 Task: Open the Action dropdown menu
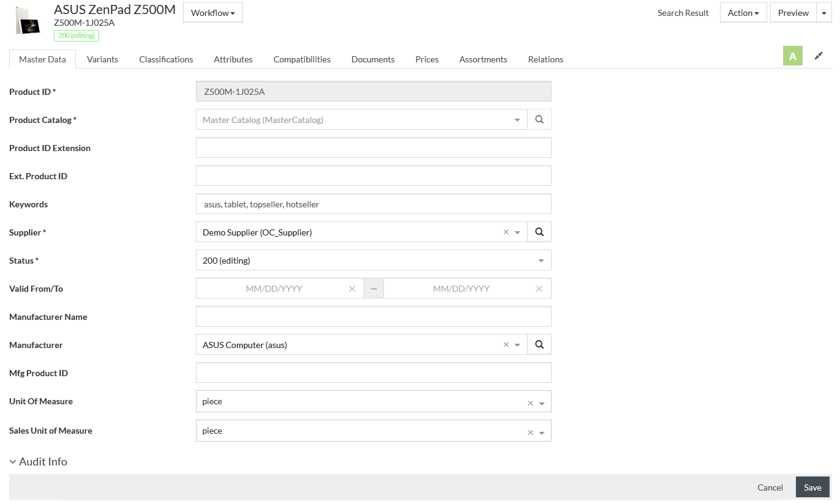click(x=743, y=13)
